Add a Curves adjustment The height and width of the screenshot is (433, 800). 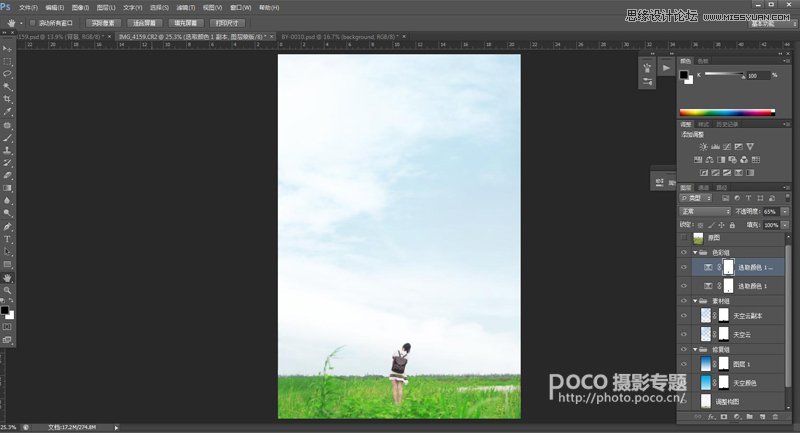(727, 147)
